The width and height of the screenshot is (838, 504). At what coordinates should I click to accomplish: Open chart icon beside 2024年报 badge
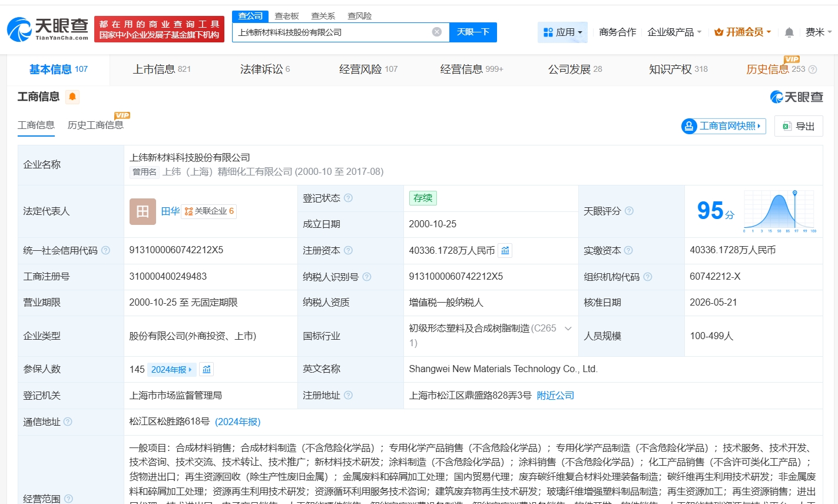click(207, 369)
